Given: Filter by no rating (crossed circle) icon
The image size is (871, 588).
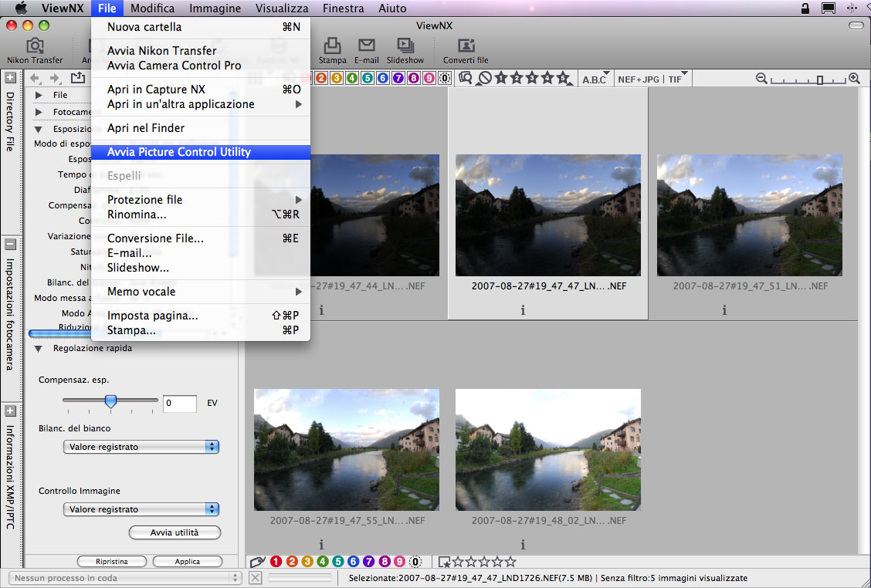Looking at the screenshot, I should coord(485,78).
